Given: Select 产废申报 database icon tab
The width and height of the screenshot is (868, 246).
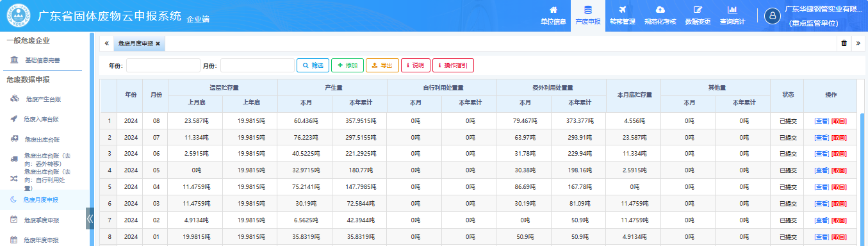Looking at the screenshot, I should point(587,15).
